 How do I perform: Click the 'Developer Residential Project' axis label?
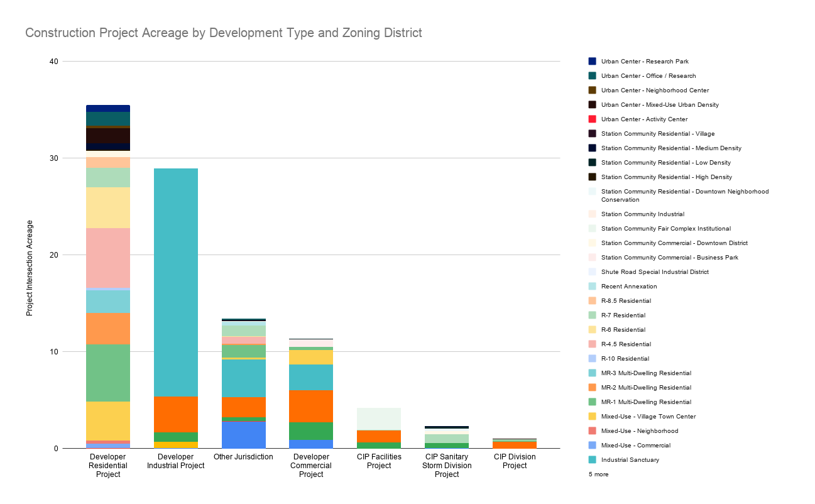tap(108, 466)
